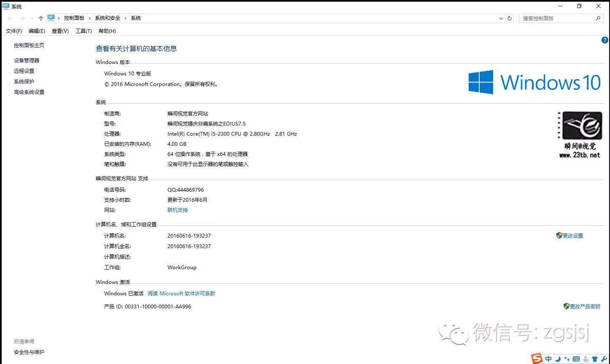Open the Sogou toolbox wrench icon
610x364 pixels.
coord(604,359)
